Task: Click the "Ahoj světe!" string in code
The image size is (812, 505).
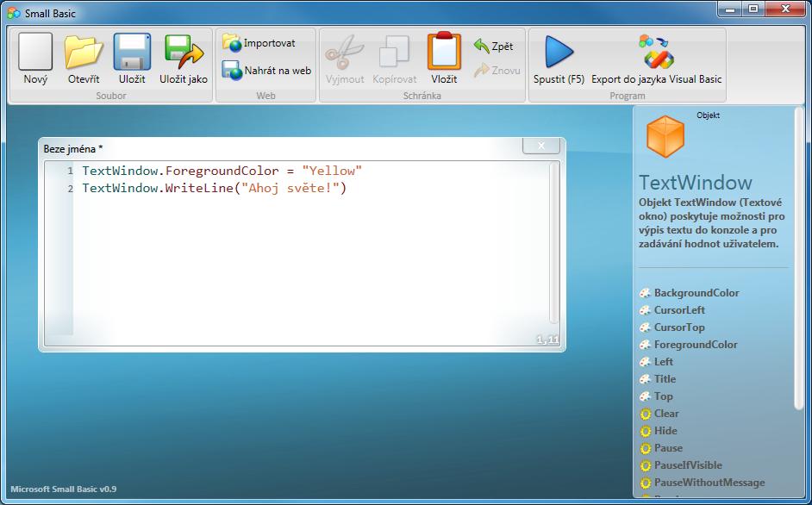Action: click(x=290, y=188)
